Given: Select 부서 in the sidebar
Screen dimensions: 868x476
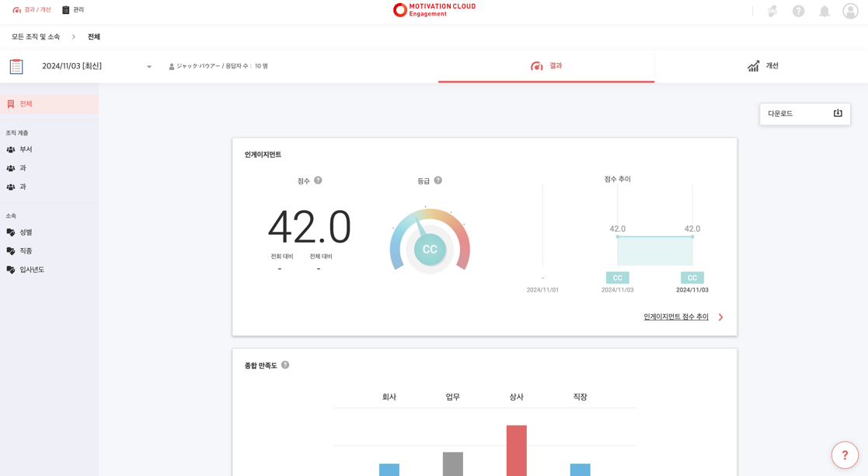Looking at the screenshot, I should coord(26,149).
